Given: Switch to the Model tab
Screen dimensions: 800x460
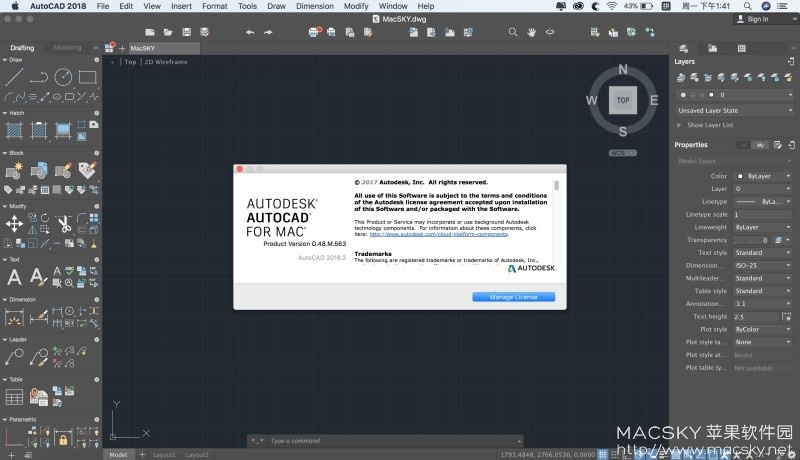Looking at the screenshot, I should pos(118,454).
